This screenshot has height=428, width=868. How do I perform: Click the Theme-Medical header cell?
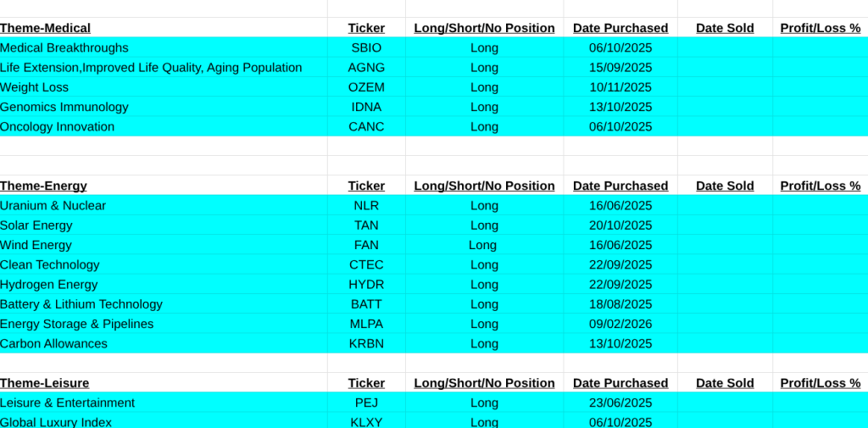click(x=46, y=28)
